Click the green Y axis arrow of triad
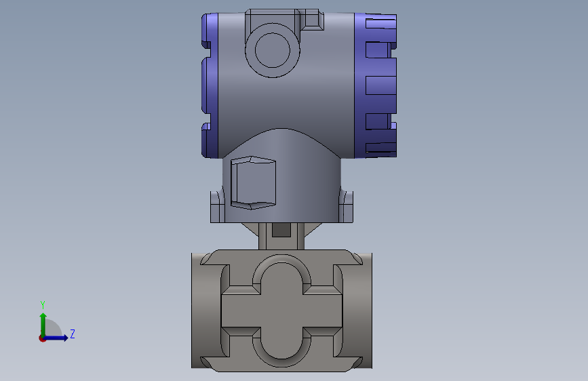Image resolution: width=588 pixels, height=381 pixels. (43, 324)
